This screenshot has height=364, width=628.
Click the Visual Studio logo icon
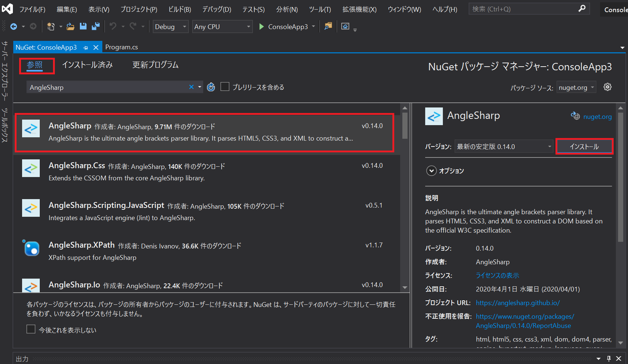point(7,9)
